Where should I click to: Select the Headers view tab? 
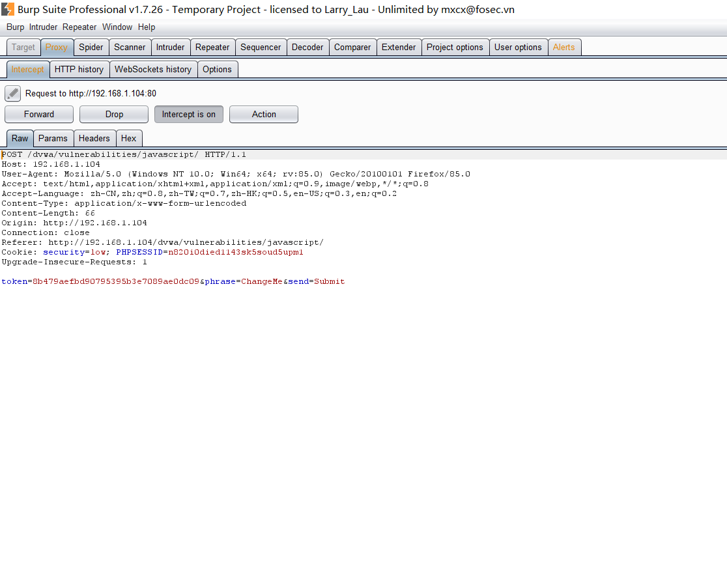[x=94, y=138]
